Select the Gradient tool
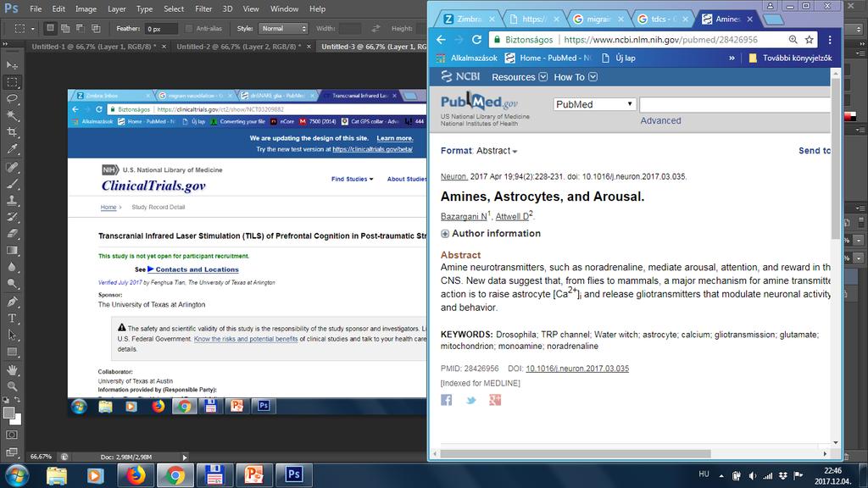 click(12, 250)
